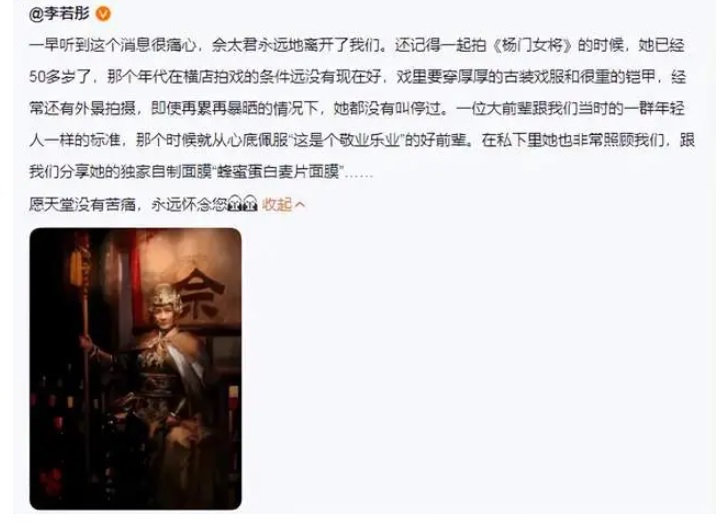Image resolution: width=721 pixels, height=530 pixels.
Task: Click the line beginning 50多岁了
Action: click(x=357, y=77)
